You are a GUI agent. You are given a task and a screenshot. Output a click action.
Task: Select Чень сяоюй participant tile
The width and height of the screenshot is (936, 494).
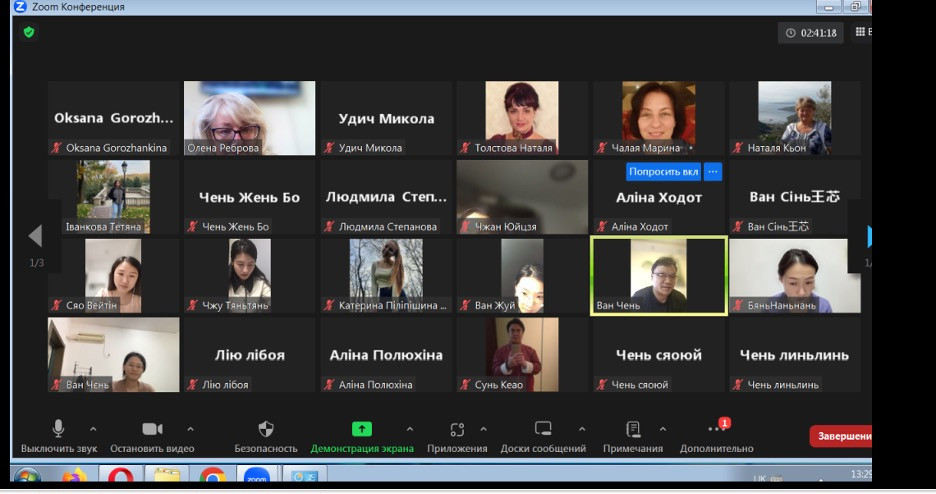(658, 354)
